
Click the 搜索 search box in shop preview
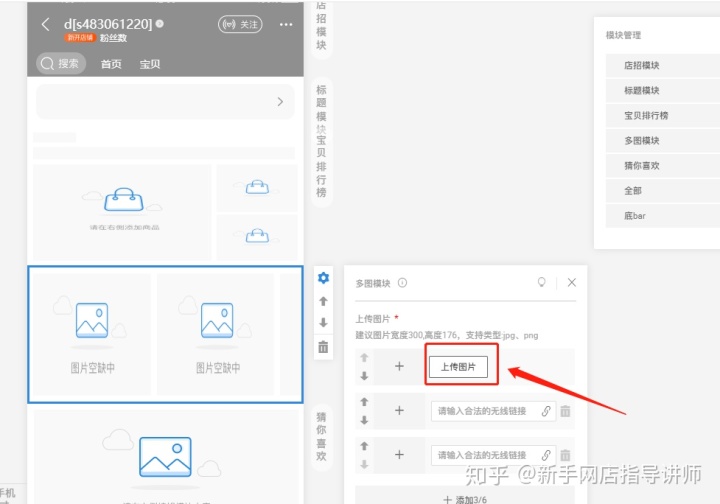coord(61,63)
